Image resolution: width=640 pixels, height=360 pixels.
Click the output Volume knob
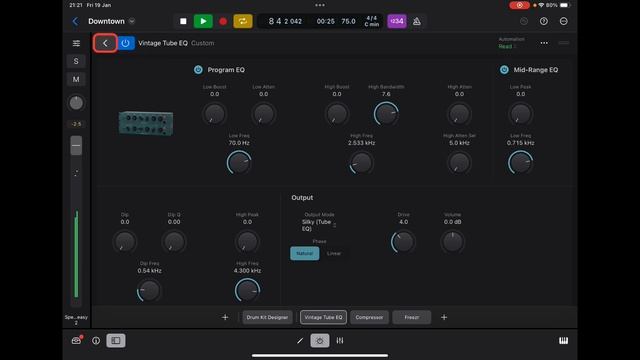coord(452,242)
